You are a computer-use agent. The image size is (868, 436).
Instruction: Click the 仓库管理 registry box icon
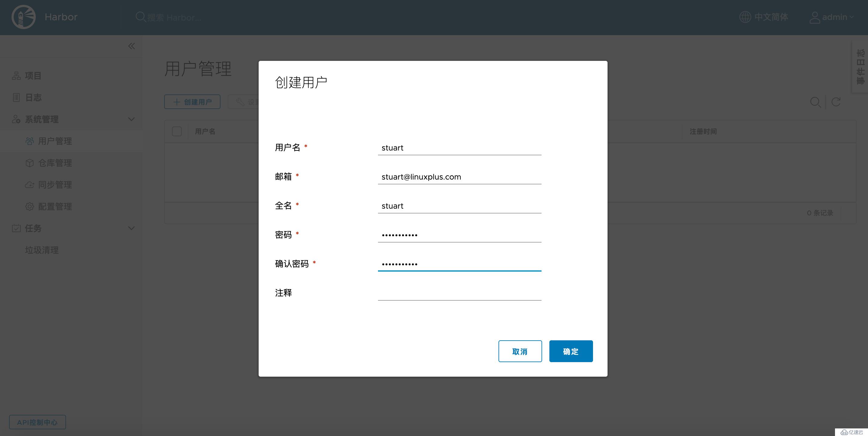[x=30, y=163]
